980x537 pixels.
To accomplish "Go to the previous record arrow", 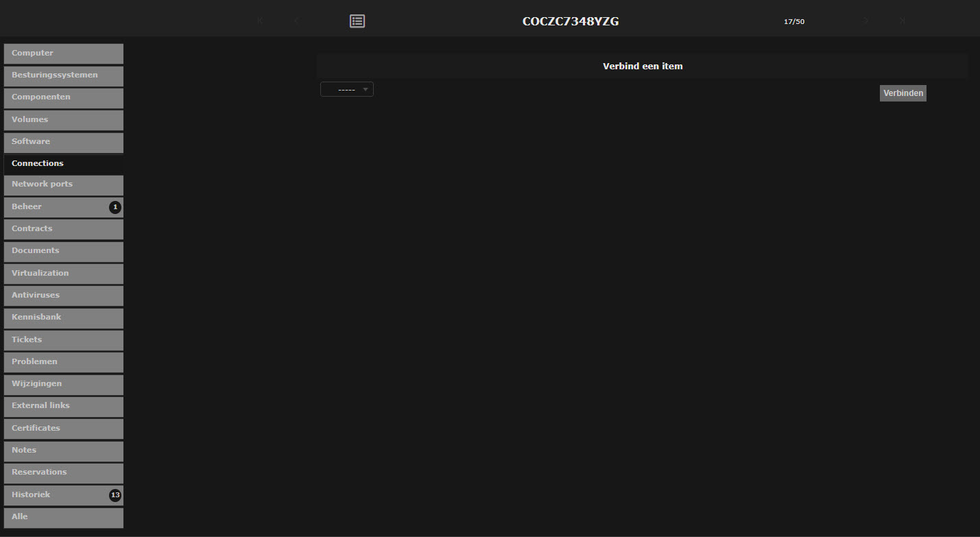I will (x=296, y=21).
